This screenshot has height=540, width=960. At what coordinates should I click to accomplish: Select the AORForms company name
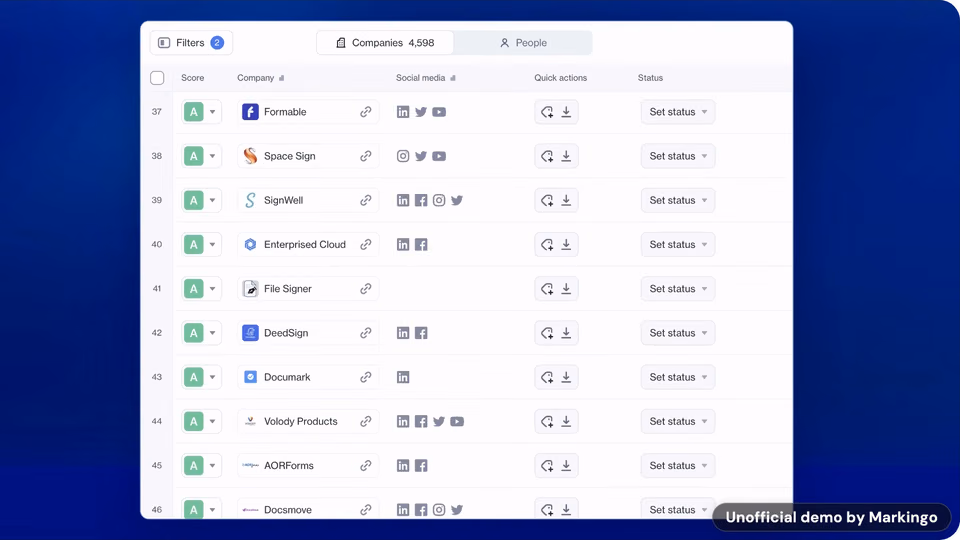pos(288,465)
